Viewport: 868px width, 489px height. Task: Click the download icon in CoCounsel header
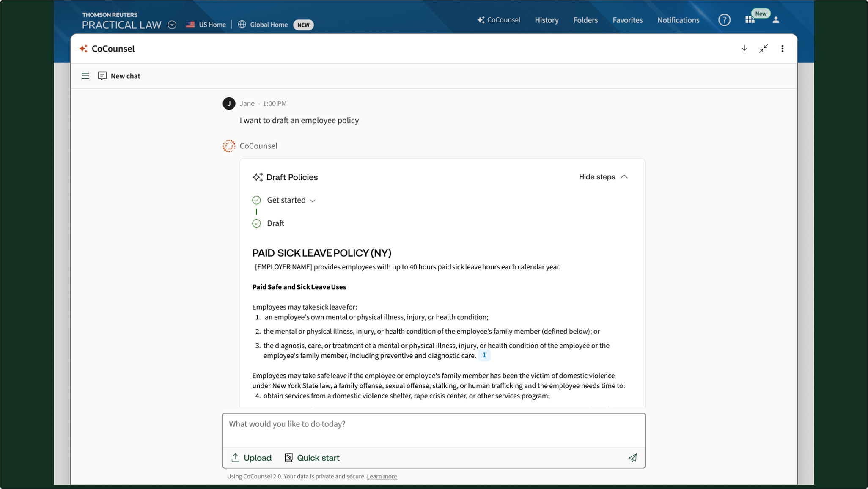(744, 49)
